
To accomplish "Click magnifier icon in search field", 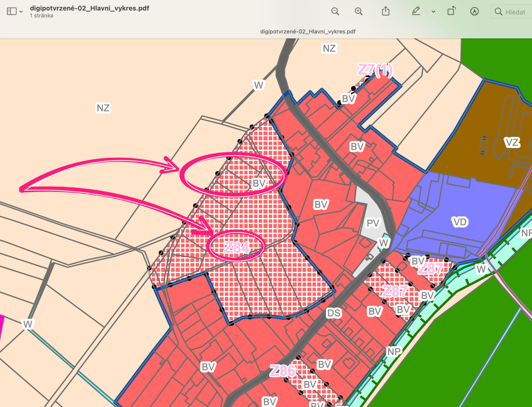I will pos(498,12).
